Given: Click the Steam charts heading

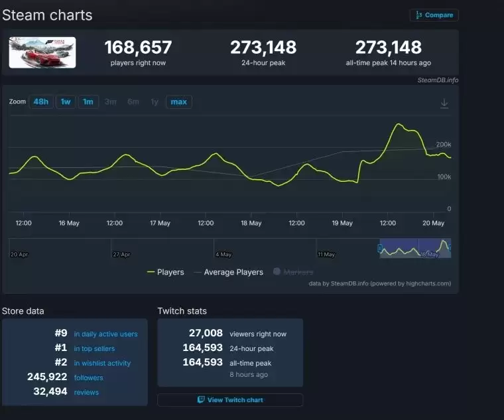Looking at the screenshot, I should pos(47,15).
